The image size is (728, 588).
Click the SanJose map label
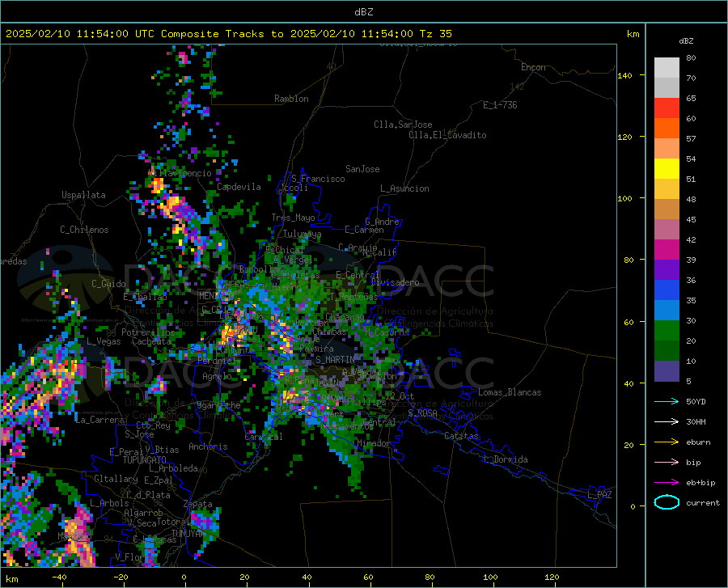(362, 169)
